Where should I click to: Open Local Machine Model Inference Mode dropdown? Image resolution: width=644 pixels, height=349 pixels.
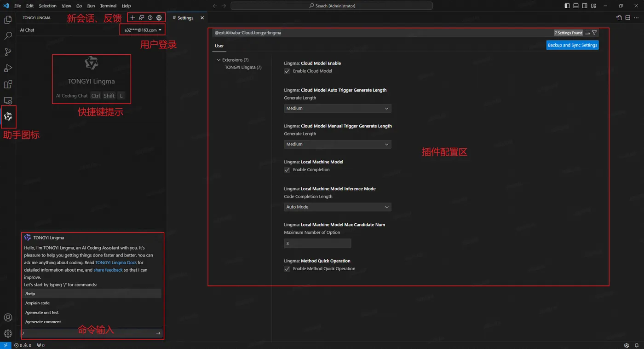338,207
